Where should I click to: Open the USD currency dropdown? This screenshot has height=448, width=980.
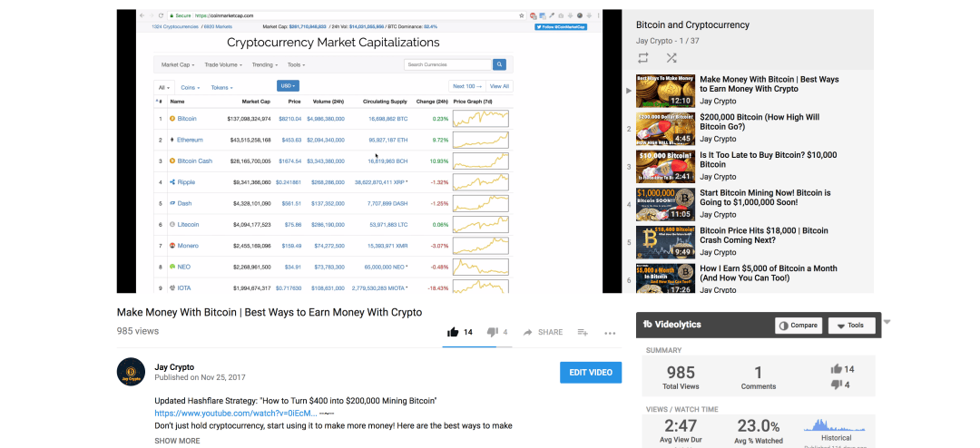point(288,85)
